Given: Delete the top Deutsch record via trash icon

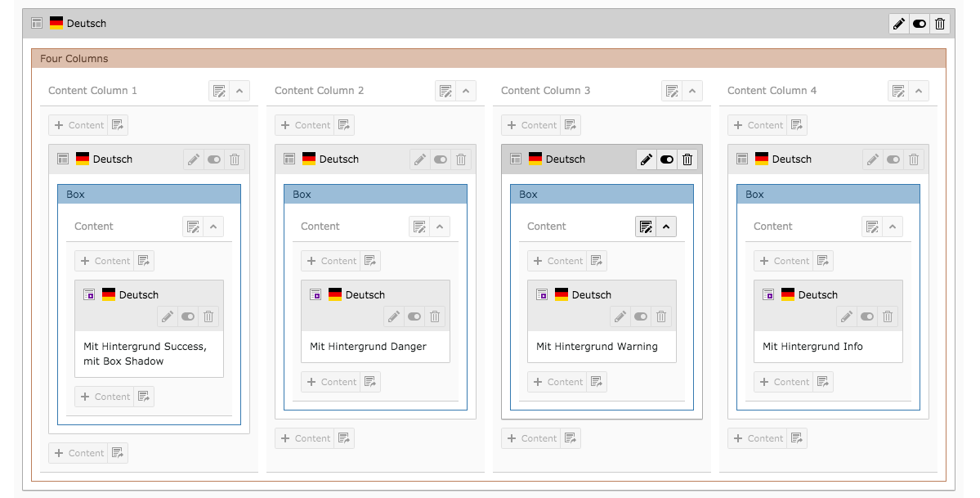Looking at the screenshot, I should (939, 23).
